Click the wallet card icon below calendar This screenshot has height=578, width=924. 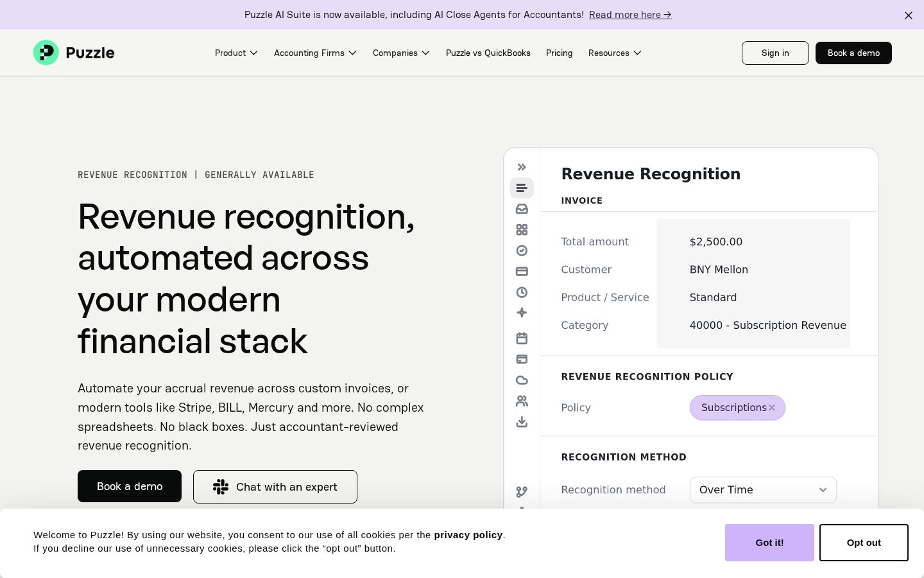(522, 359)
